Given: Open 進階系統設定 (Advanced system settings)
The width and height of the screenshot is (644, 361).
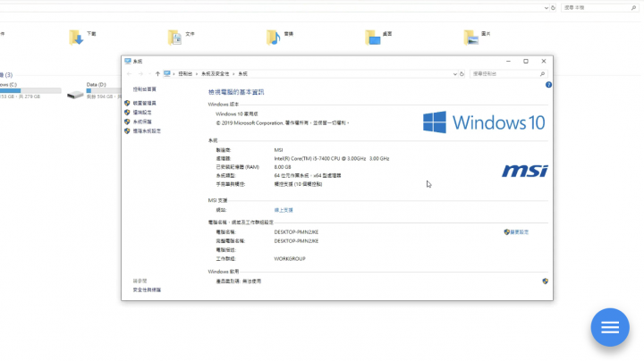Looking at the screenshot, I should point(147,131).
